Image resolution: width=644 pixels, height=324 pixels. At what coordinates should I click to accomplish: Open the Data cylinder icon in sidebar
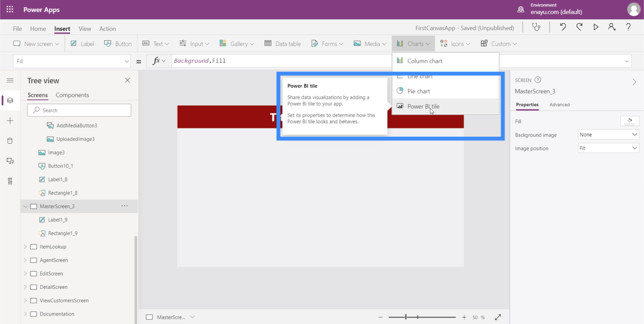pos(10,141)
